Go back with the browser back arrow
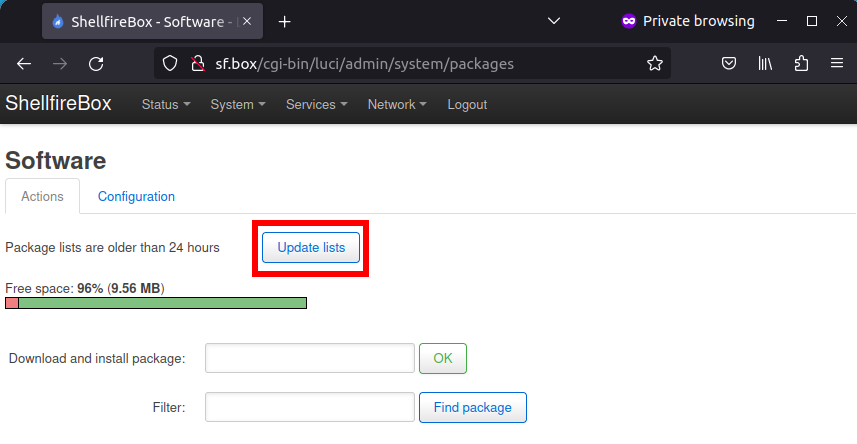Viewport: 857px width, 444px height. pyautogui.click(x=24, y=64)
